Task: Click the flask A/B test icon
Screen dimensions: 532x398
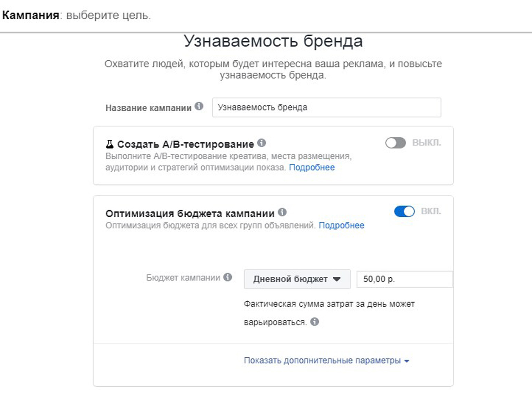Action: coord(110,144)
